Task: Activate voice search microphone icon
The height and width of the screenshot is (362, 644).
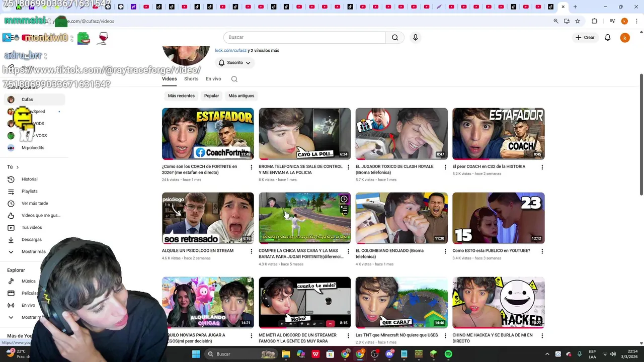Action: click(x=415, y=37)
